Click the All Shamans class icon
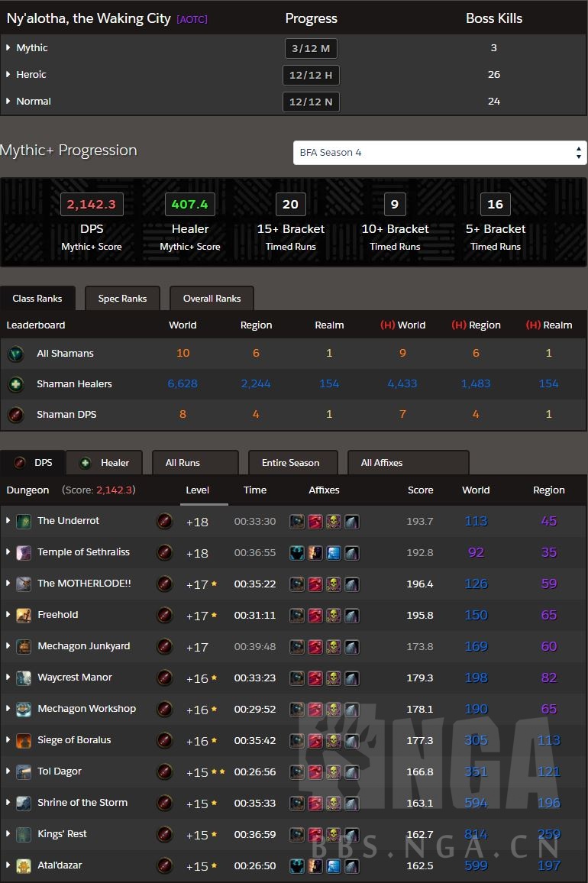The height and width of the screenshot is (883, 588). click(x=15, y=354)
